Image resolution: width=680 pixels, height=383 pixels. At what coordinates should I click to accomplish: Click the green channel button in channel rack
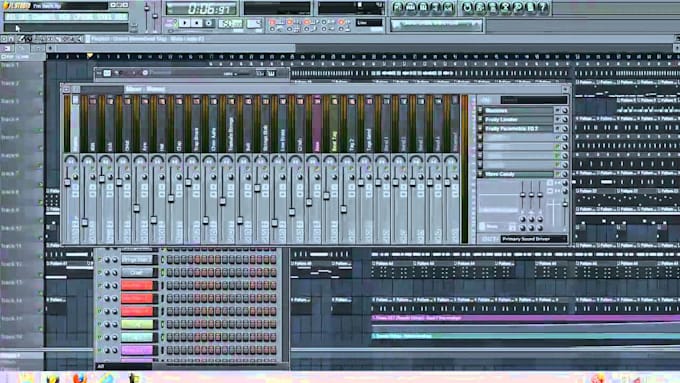point(137,324)
